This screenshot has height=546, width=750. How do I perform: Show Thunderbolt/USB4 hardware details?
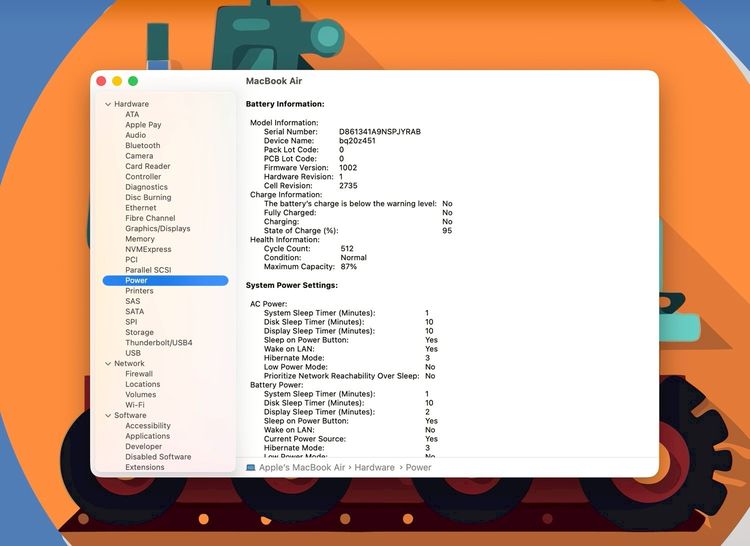point(158,343)
